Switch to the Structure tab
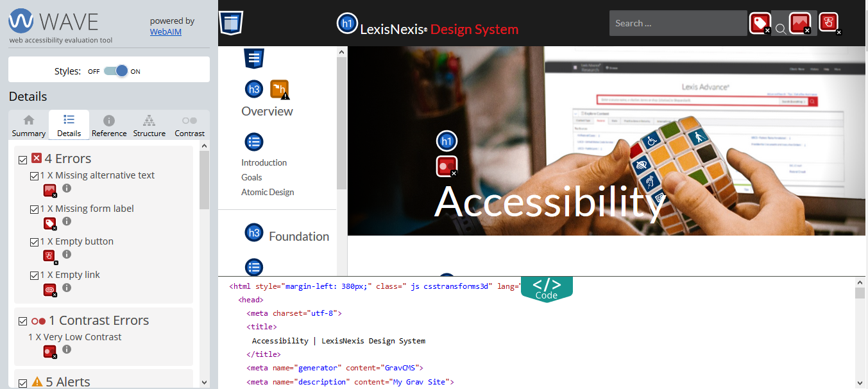This screenshot has height=389, width=868. coord(149,126)
